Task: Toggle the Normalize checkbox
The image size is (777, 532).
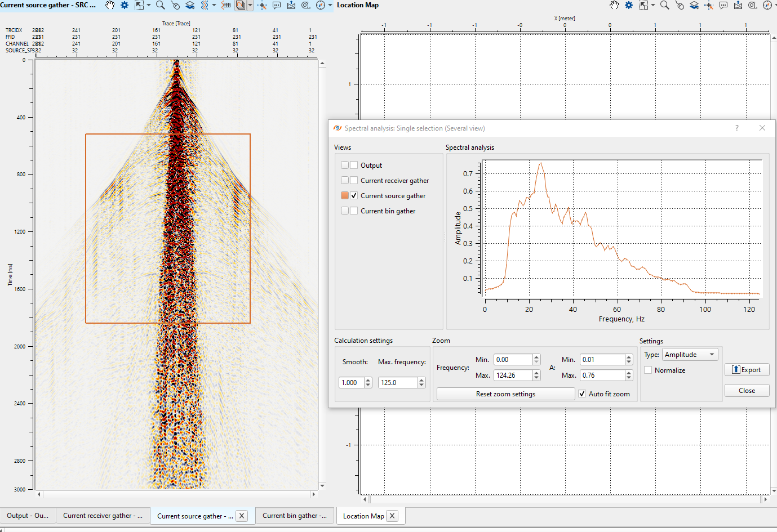Action: [648, 370]
